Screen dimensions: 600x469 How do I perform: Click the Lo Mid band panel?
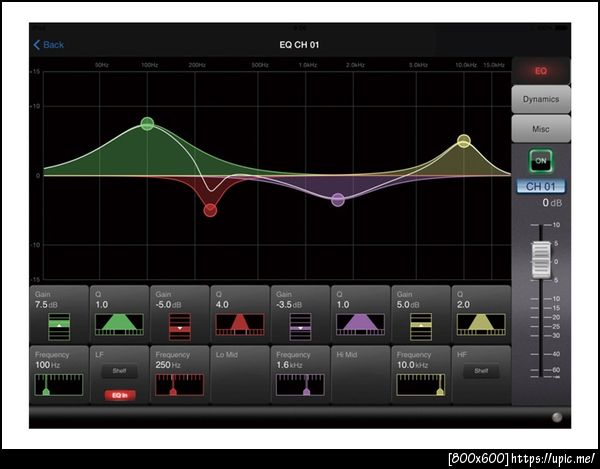(x=240, y=375)
